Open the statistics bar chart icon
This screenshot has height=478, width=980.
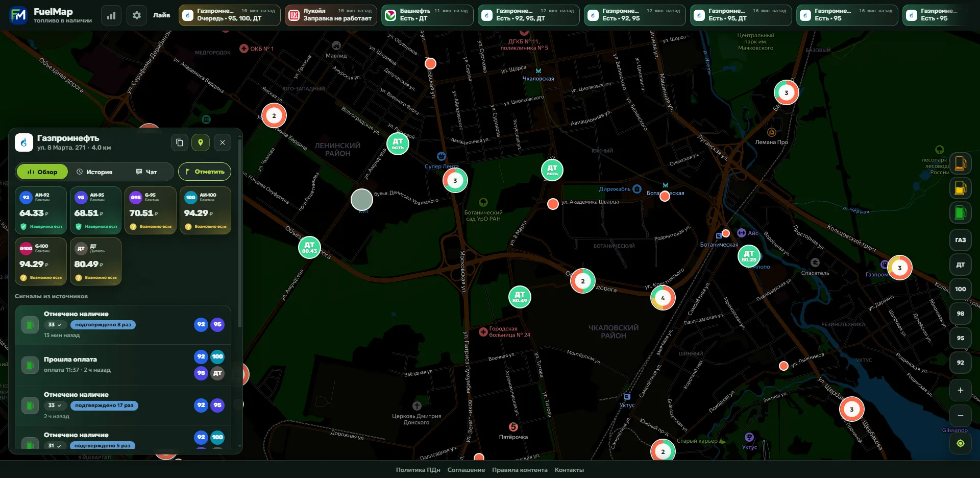click(x=111, y=15)
